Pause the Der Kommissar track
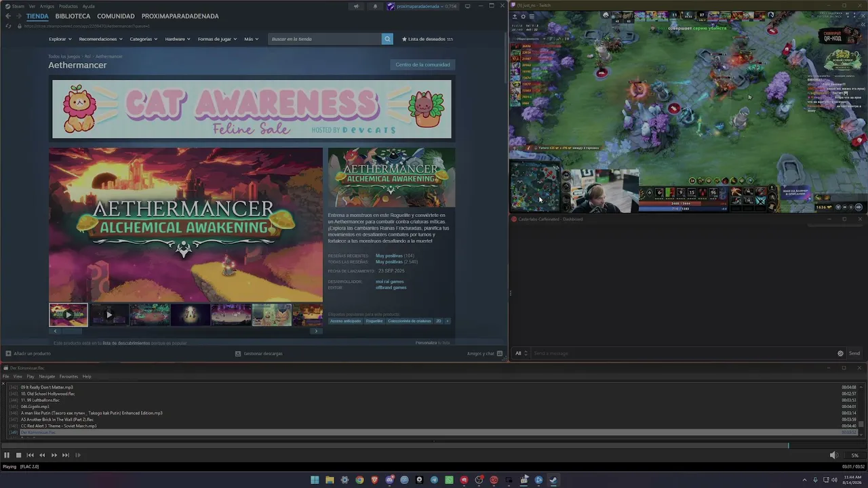Viewport: 868px width, 488px height. click(7, 455)
